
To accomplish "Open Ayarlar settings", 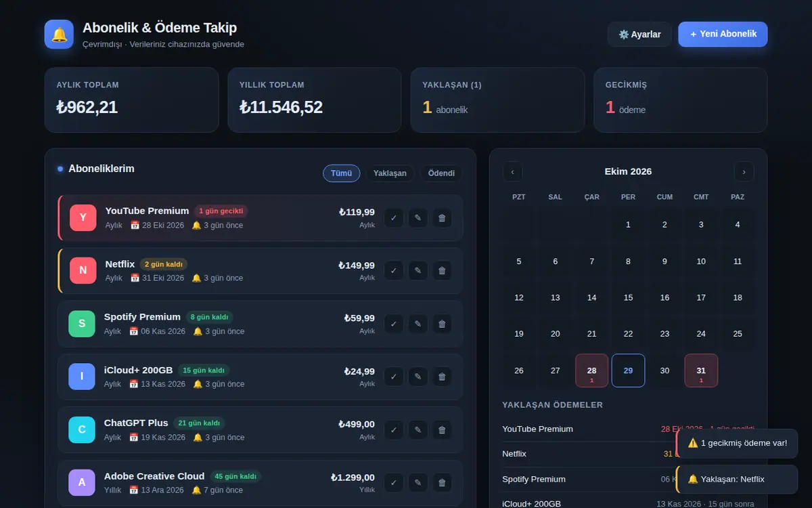I will click(640, 35).
